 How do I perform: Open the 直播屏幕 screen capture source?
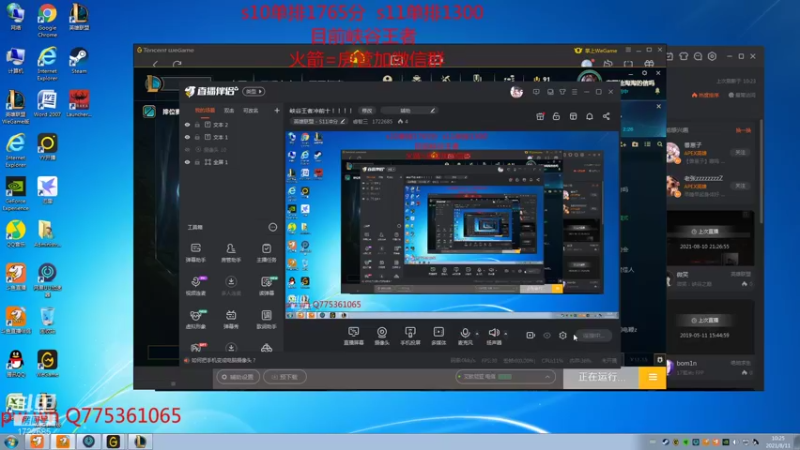pos(353,336)
